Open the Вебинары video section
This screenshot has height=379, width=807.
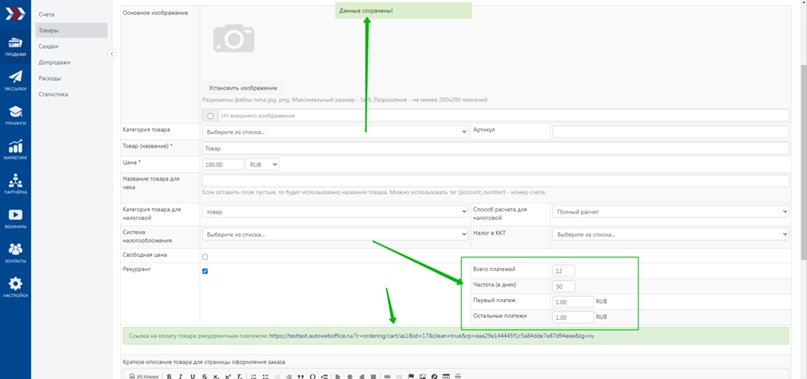click(x=15, y=218)
